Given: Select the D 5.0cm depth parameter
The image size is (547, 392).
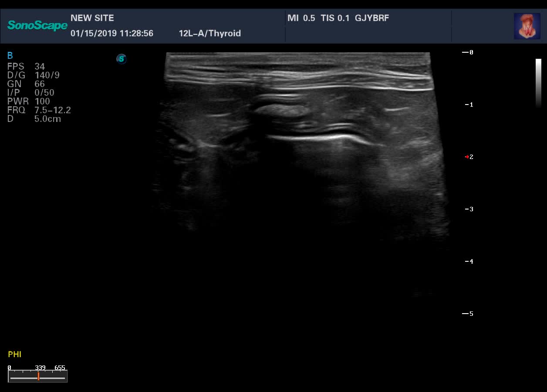Looking at the screenshot, I should pos(34,119).
